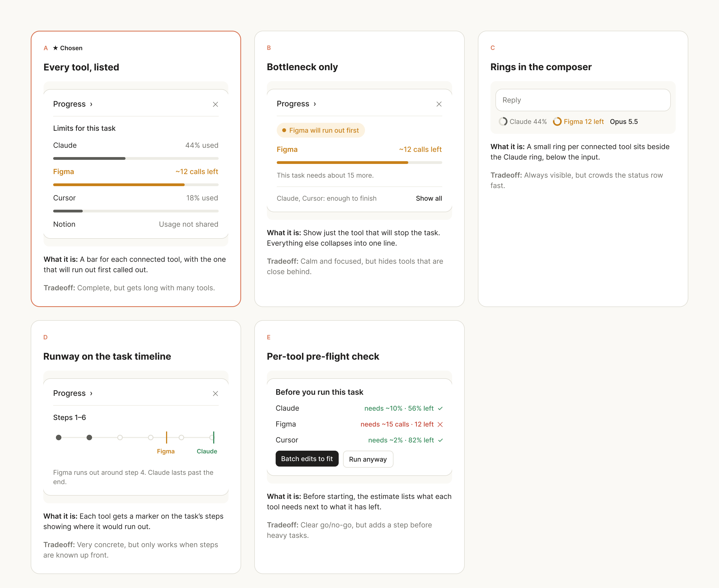Click the Figma usage bar in card B

point(359,163)
